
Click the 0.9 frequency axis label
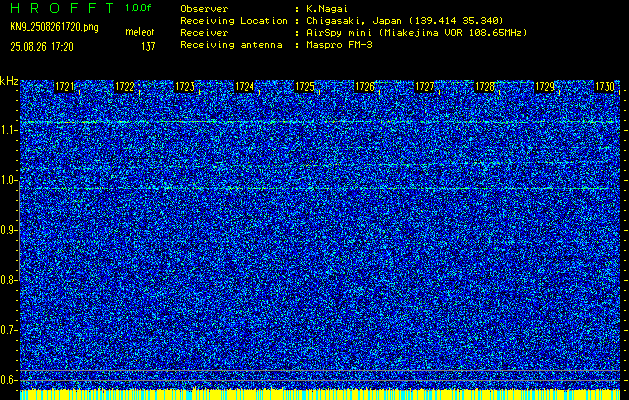click(x=7, y=230)
